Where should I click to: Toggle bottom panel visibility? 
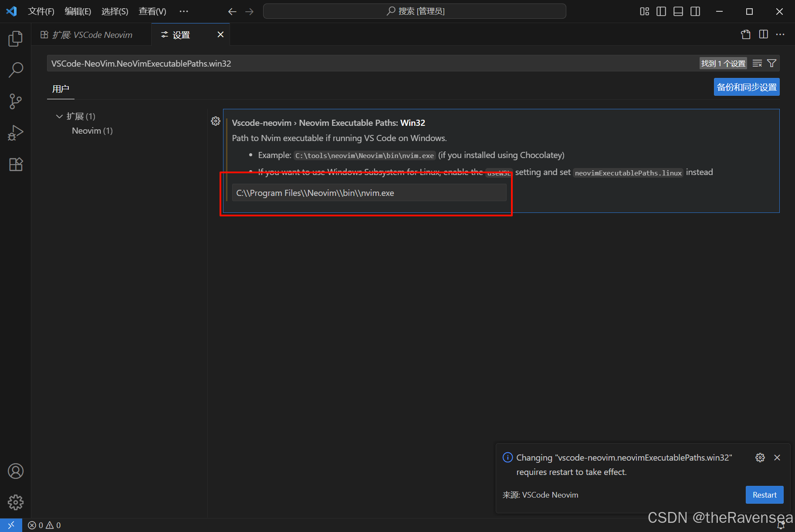pyautogui.click(x=678, y=11)
